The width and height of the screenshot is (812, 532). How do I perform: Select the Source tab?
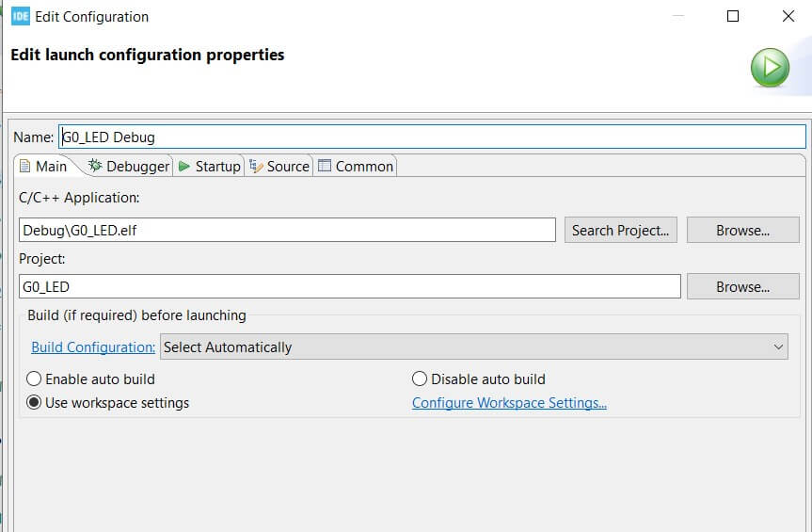pos(279,166)
